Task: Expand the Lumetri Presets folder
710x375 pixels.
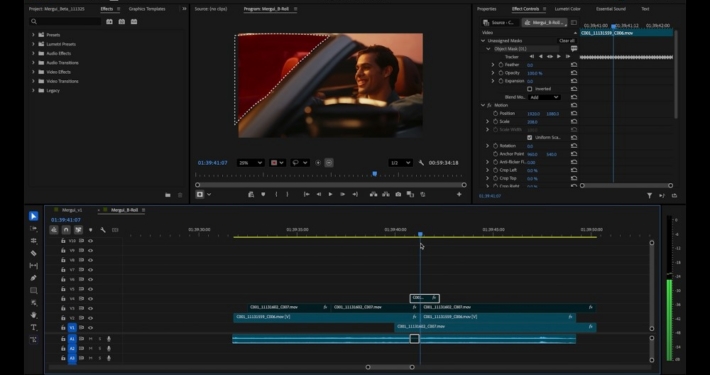Action: point(33,44)
